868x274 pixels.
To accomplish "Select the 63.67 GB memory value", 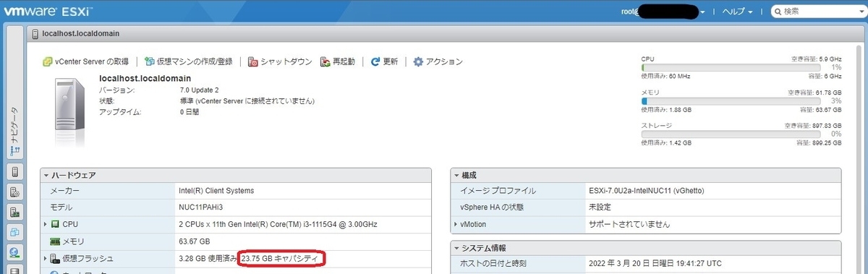I will pyautogui.click(x=194, y=241).
